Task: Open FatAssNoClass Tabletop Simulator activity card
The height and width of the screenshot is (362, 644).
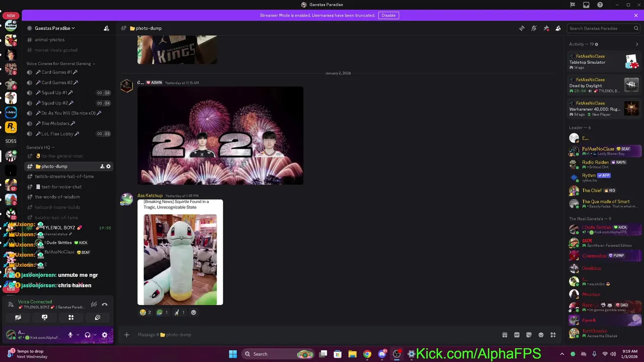Action: point(604,62)
